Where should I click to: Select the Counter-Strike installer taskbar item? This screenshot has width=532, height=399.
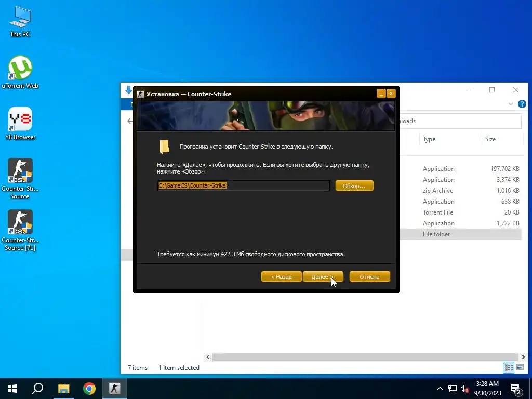[x=115, y=389]
